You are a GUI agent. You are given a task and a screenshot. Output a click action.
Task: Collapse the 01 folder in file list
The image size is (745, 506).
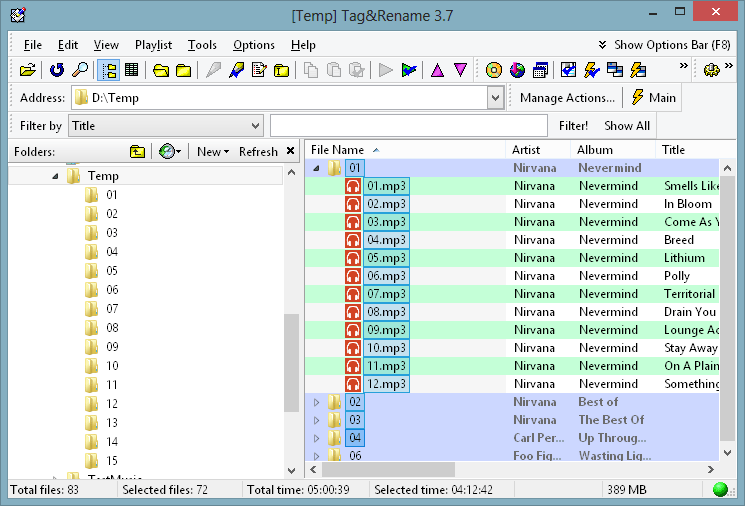click(x=316, y=168)
